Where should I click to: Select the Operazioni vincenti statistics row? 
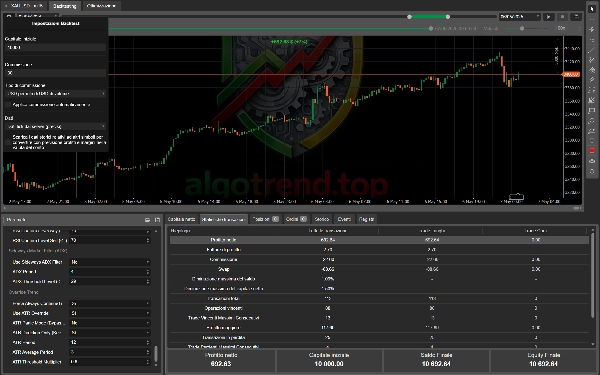(379, 308)
